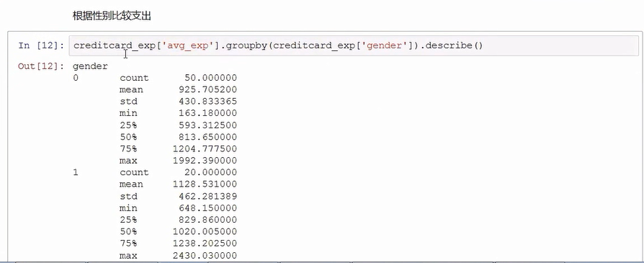Select the Out[12] output prompt
This screenshot has height=263, width=644.
pos(41,66)
